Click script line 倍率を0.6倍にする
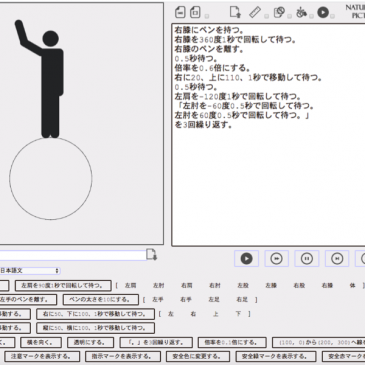The width and height of the screenshot is (365, 365). [212, 68]
